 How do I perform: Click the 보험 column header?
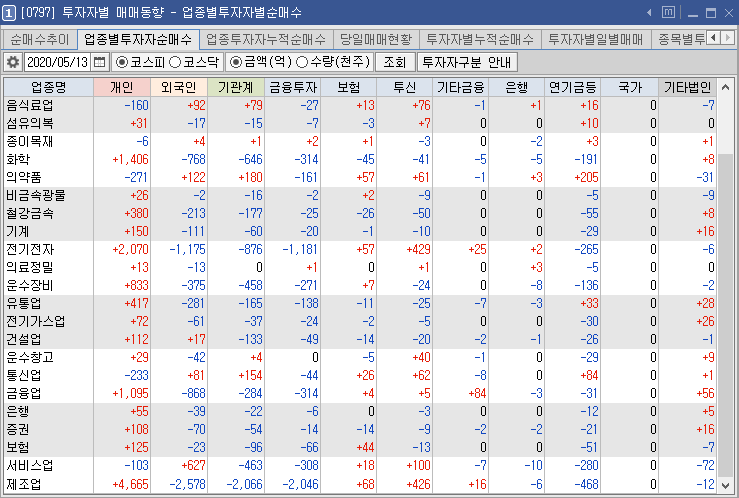coord(348,88)
